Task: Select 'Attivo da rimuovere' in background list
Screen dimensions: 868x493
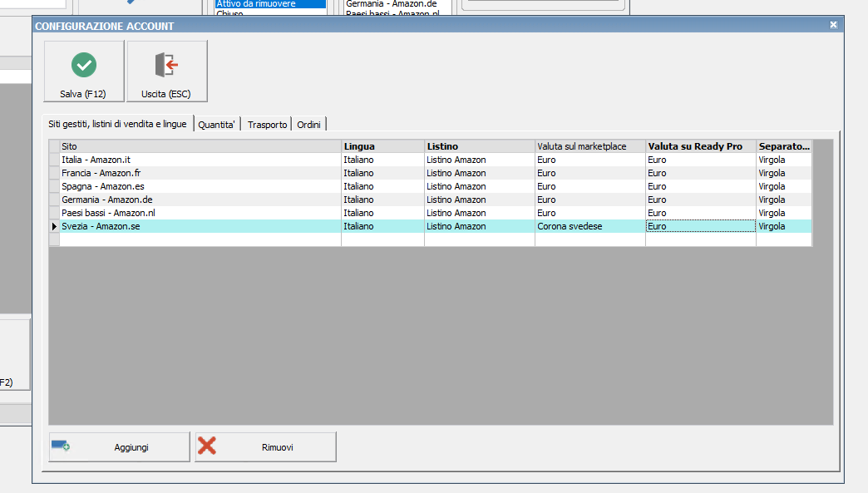Action: click(270, 4)
